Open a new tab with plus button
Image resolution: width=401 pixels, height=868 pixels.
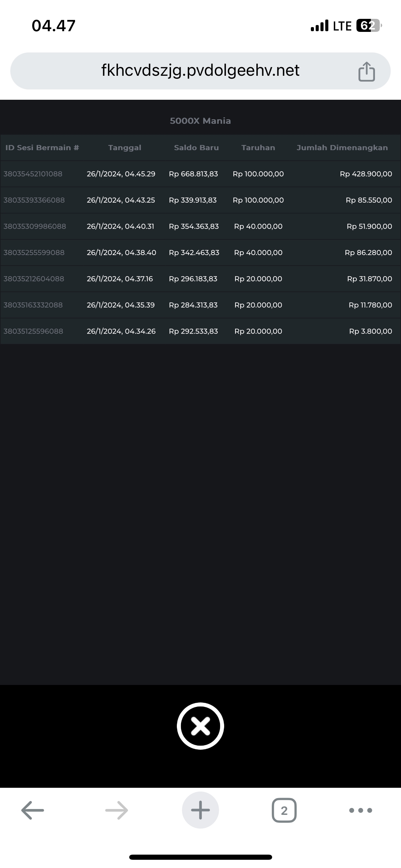tap(200, 810)
